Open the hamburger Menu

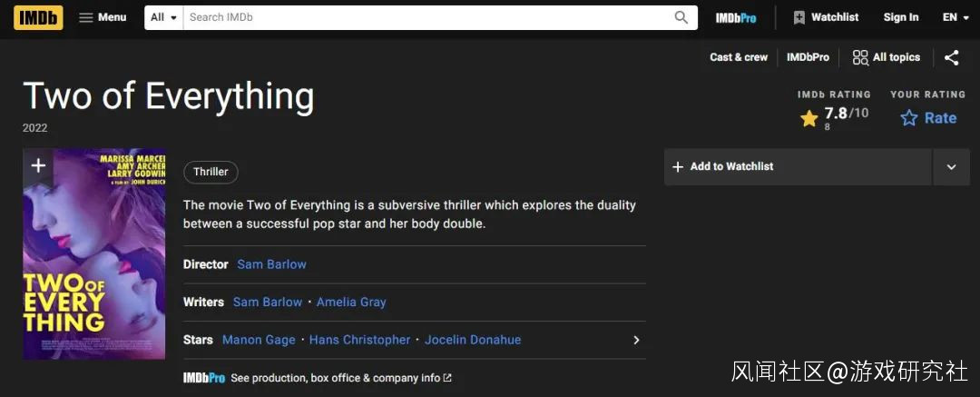[x=103, y=17]
